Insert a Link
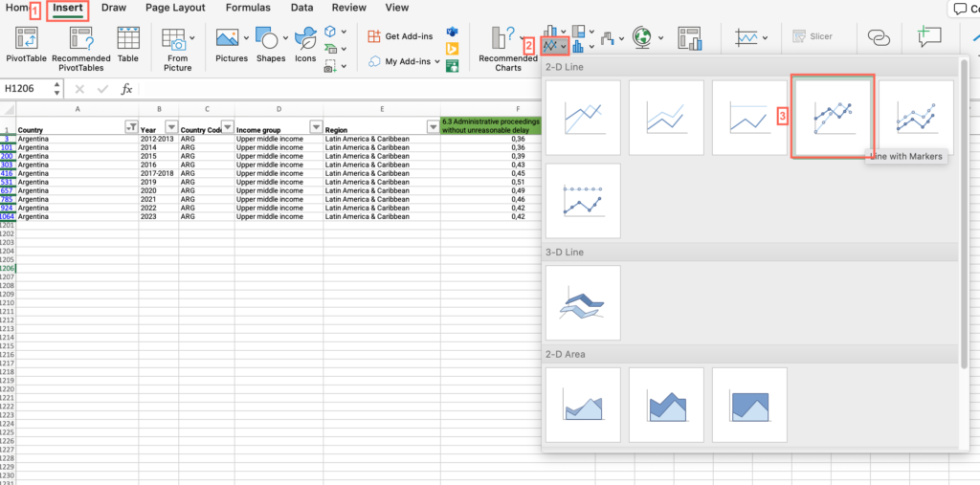980x485 pixels. tap(879, 38)
